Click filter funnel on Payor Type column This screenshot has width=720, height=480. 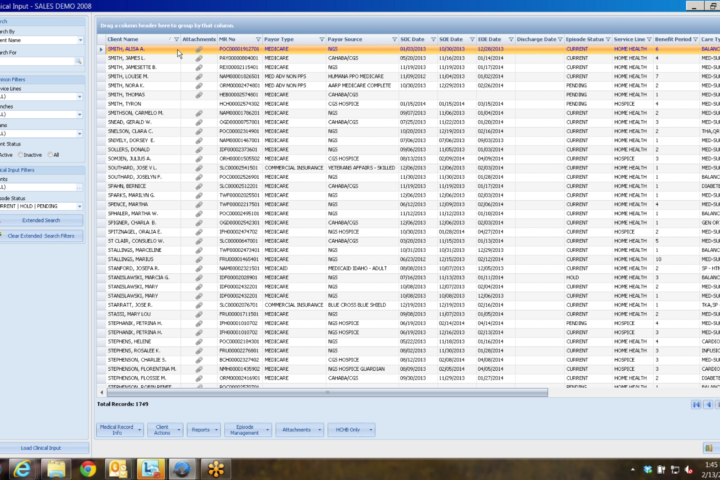coord(320,39)
